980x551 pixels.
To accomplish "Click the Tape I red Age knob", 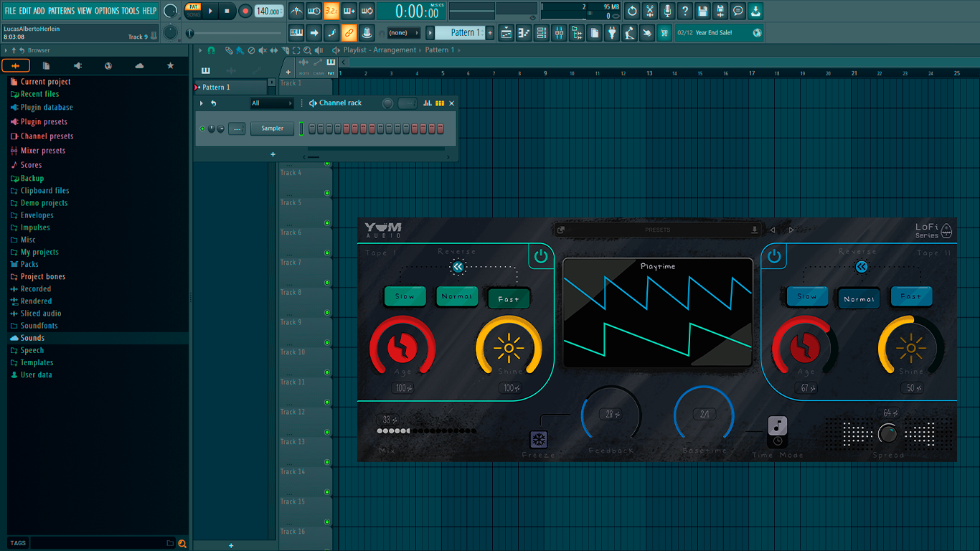I will (x=402, y=347).
